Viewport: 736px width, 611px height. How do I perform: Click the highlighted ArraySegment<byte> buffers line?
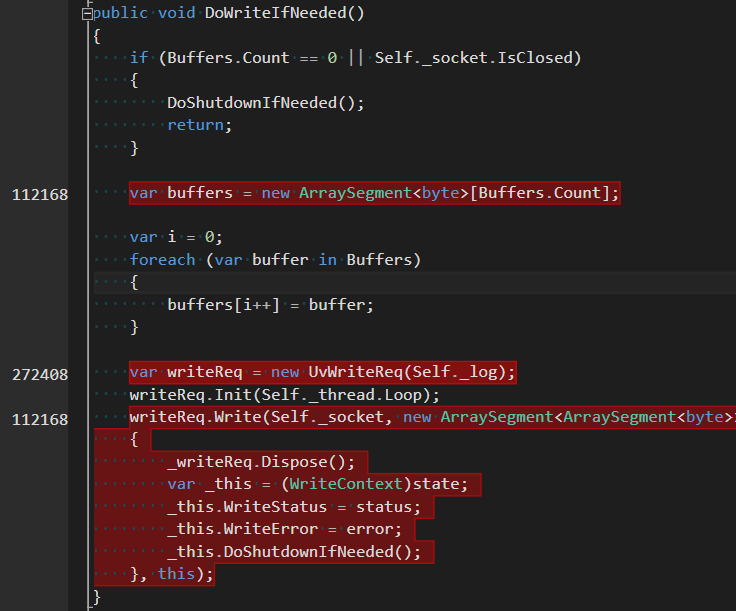click(x=375, y=193)
